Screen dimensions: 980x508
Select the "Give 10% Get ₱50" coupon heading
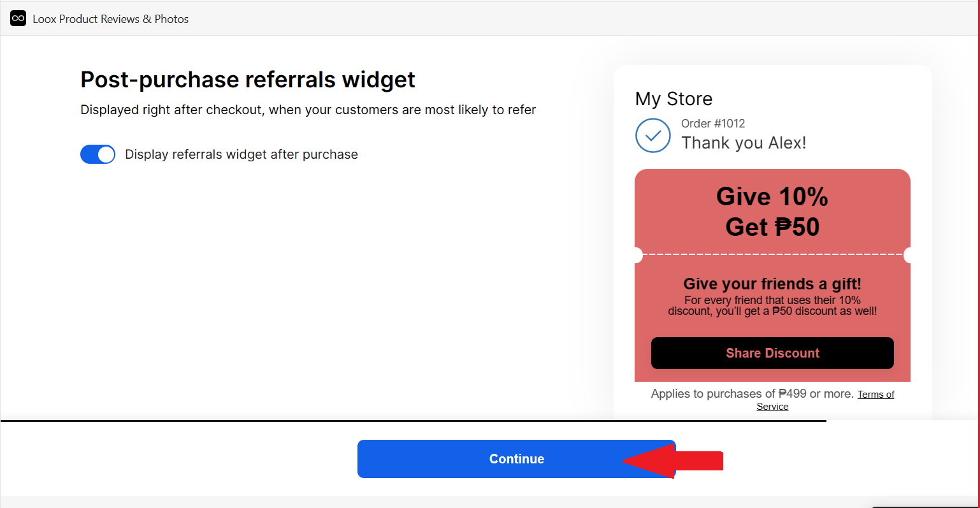tap(772, 212)
